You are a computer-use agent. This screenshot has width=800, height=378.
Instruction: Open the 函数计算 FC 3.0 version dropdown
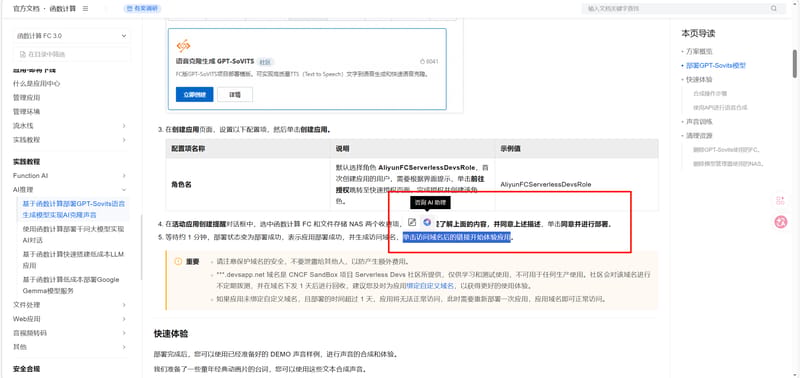[x=71, y=36]
